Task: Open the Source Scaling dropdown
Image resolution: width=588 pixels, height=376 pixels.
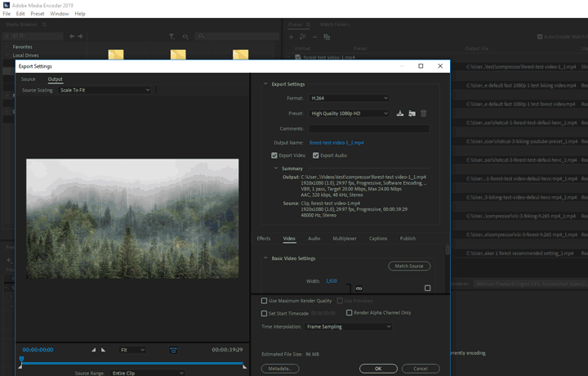Action: (105, 90)
